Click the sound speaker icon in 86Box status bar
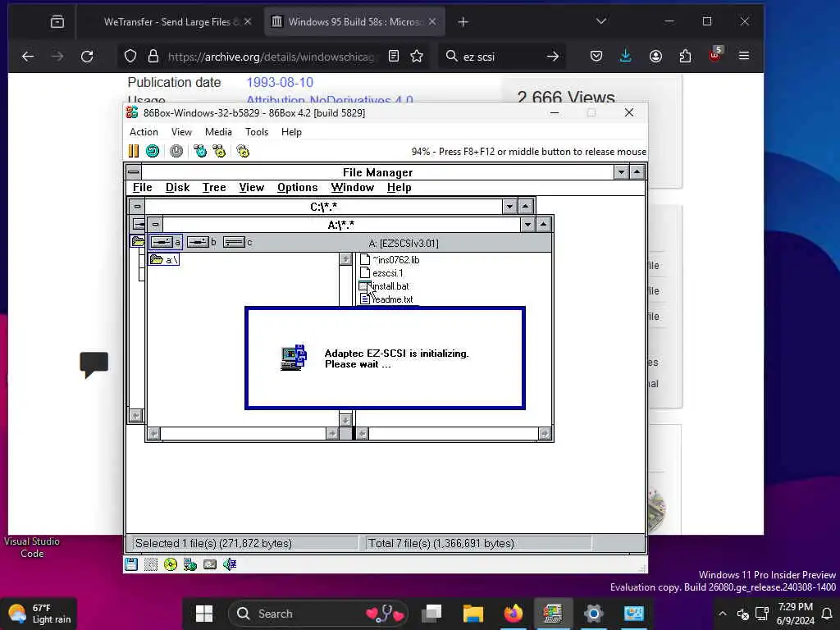840x630 pixels. (x=230, y=564)
